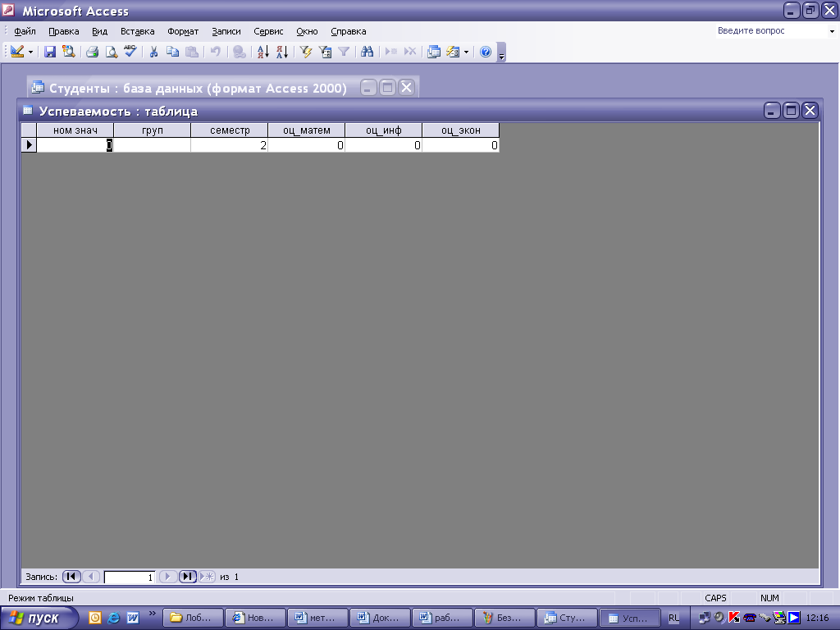The image size is (840, 630).
Task: Sort records ascending A to Я
Action: (x=263, y=52)
